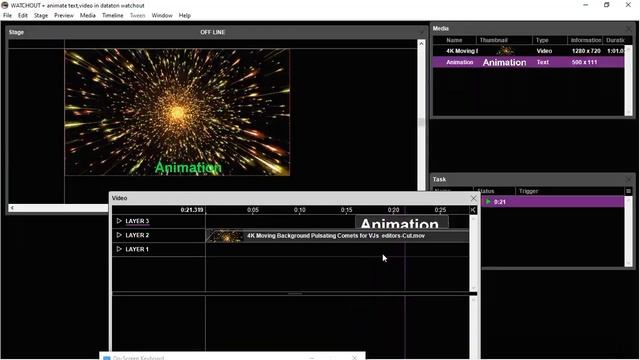640x360 pixels.
Task: Click the Trigger column header in Task
Action: [529, 191]
